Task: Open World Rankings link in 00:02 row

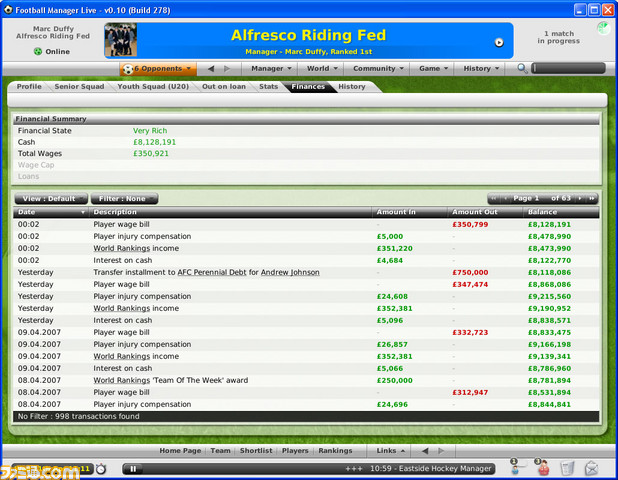Action: [121, 248]
